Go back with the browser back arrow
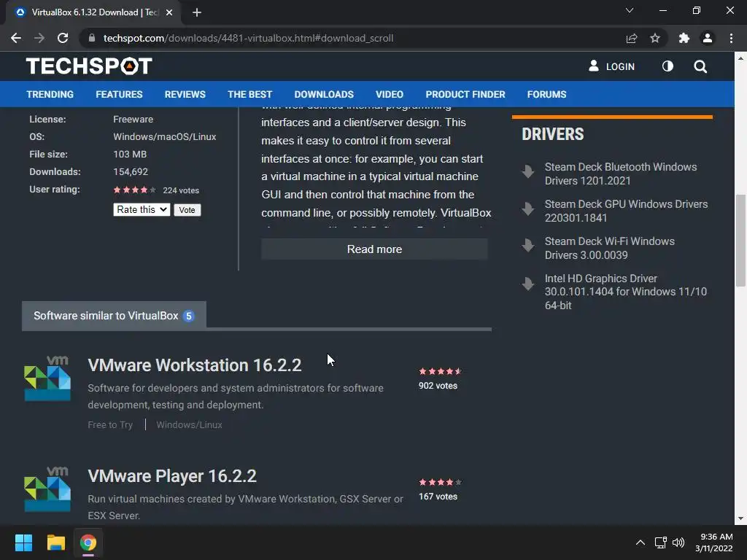The height and width of the screenshot is (560, 747). point(16,38)
